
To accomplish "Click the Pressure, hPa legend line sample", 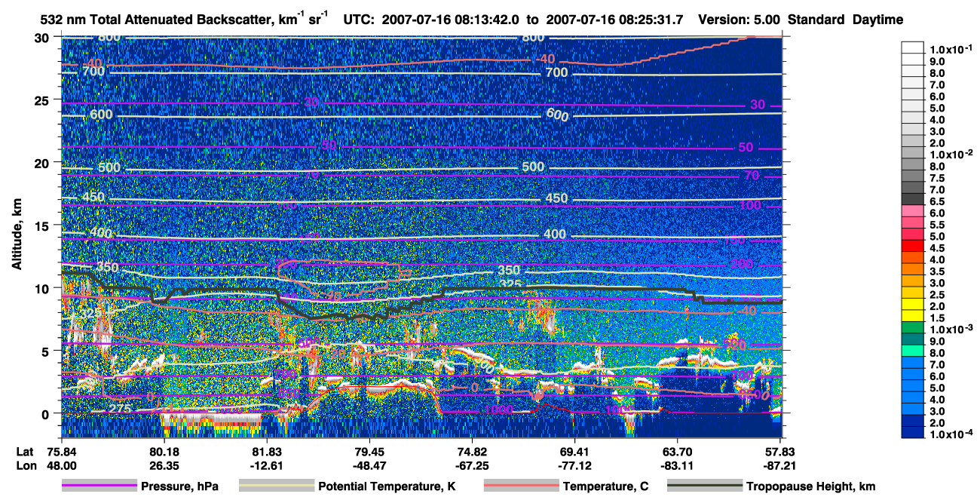I will point(99,486).
